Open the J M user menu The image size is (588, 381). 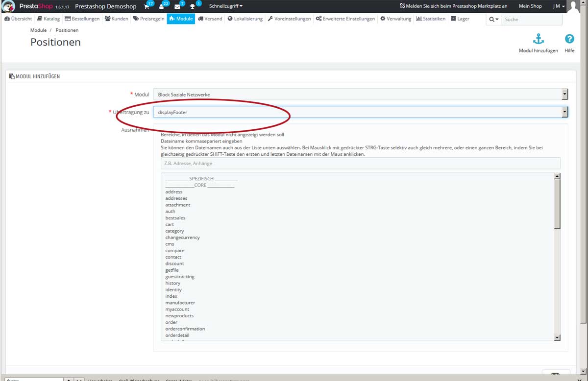tap(559, 6)
